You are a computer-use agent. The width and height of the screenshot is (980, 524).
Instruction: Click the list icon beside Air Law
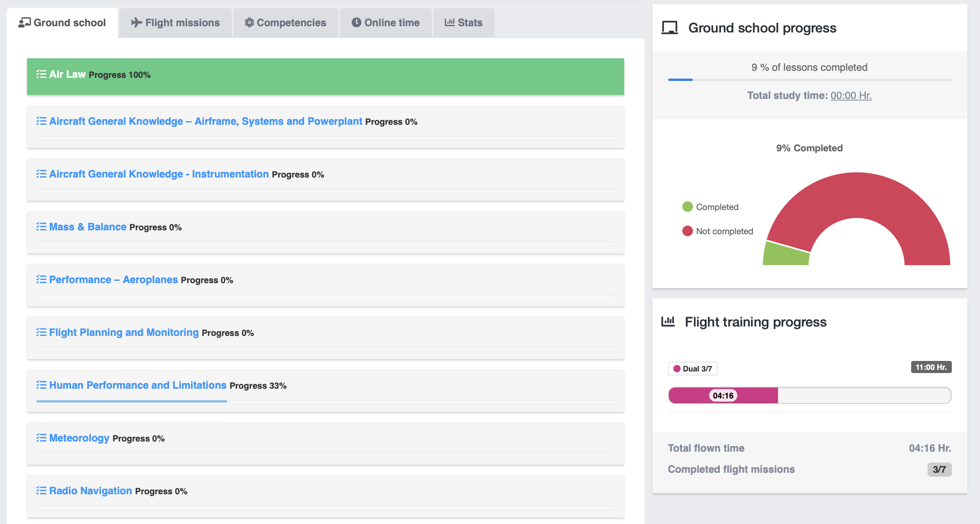click(x=41, y=74)
